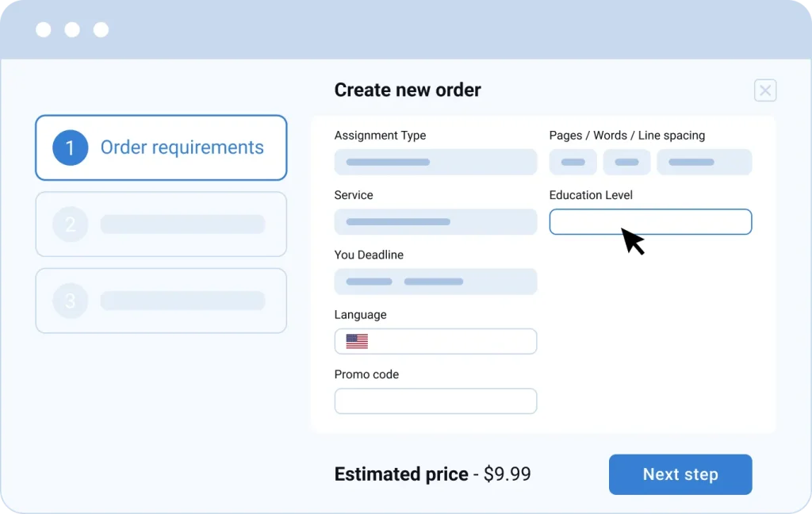Click the first window control dot
The height and width of the screenshot is (514, 812).
(x=44, y=30)
